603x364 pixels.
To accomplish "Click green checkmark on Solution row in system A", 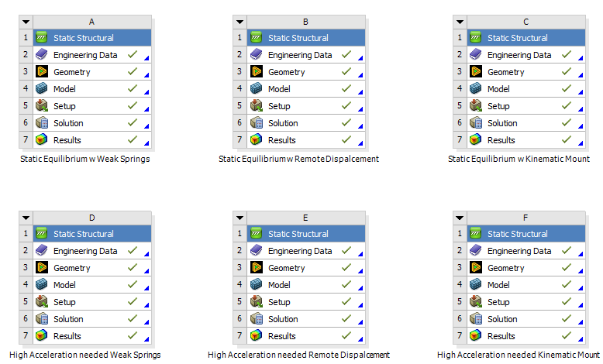I will coord(133,122).
